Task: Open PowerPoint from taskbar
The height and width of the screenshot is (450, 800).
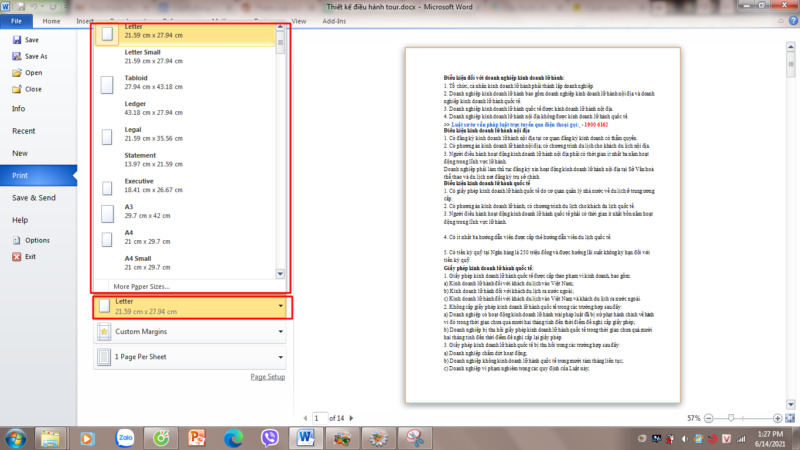Action: 197,438
